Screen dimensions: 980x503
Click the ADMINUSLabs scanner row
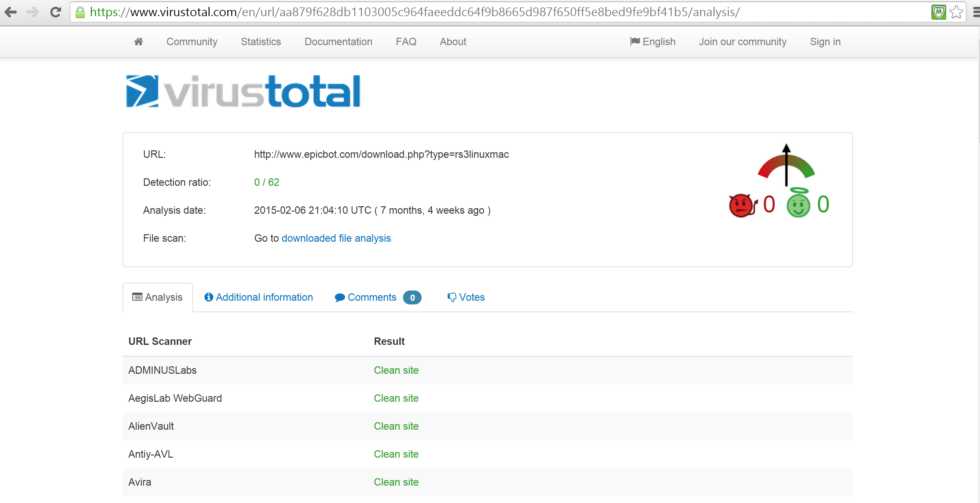coord(487,370)
